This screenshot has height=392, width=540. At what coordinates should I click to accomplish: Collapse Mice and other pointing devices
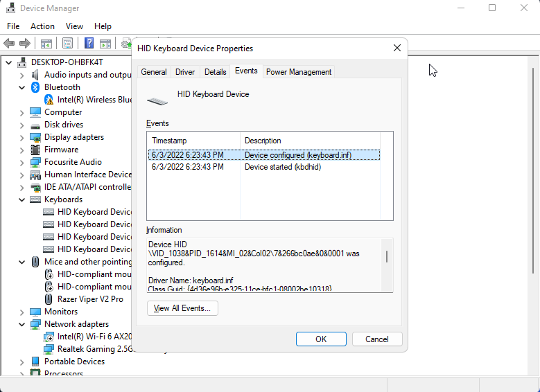(x=22, y=262)
